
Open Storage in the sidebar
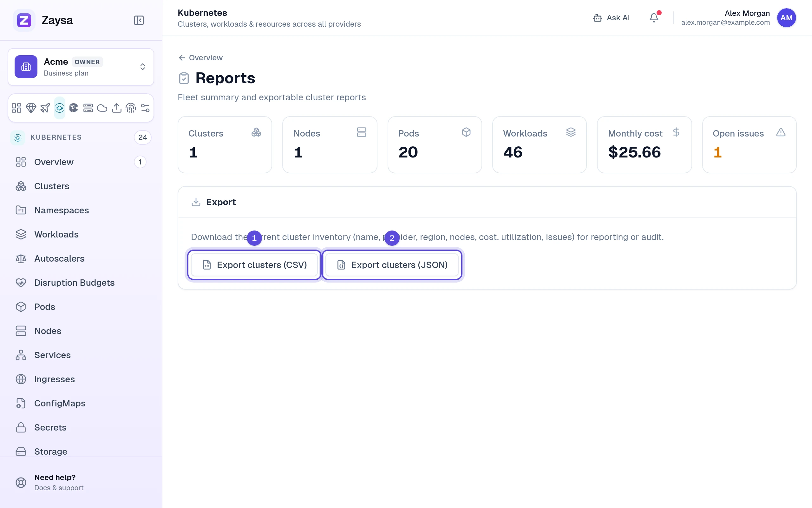(x=81, y=451)
